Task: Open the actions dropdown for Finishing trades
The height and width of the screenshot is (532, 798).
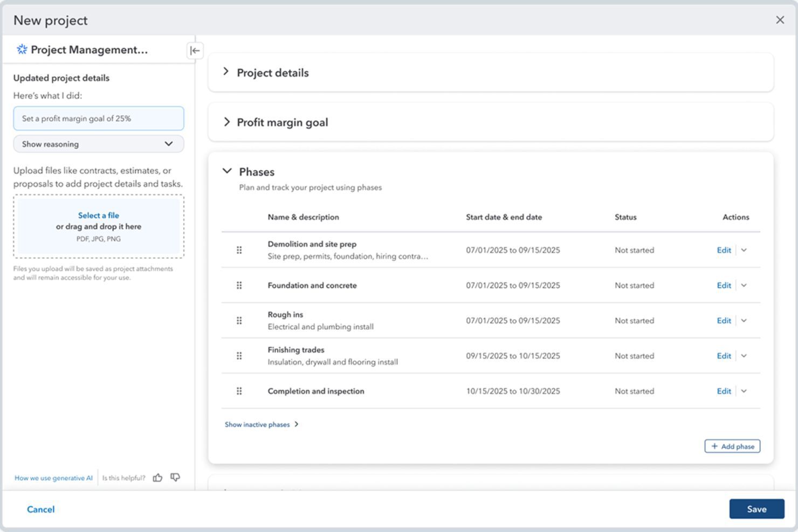Action: [x=744, y=356]
